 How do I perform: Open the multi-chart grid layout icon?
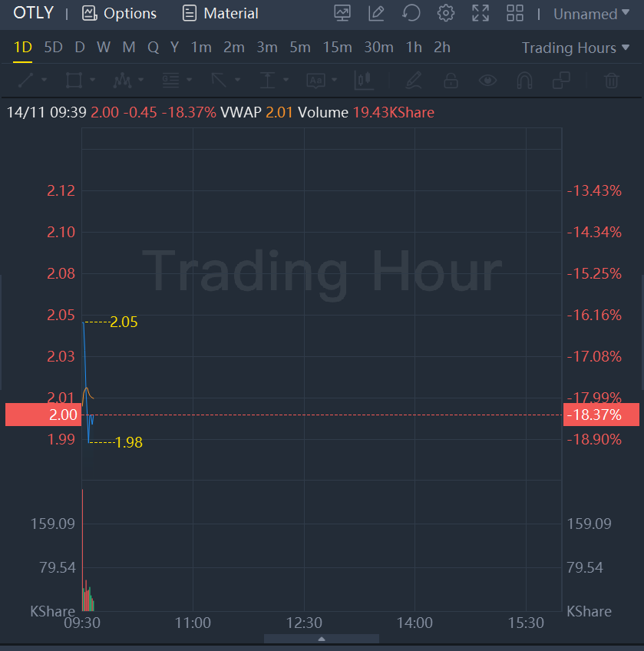515,13
